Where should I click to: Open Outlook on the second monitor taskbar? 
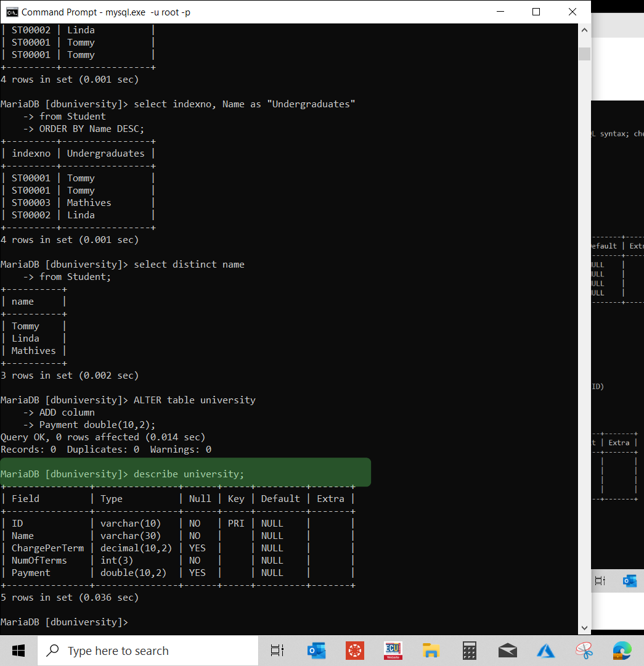(630, 580)
